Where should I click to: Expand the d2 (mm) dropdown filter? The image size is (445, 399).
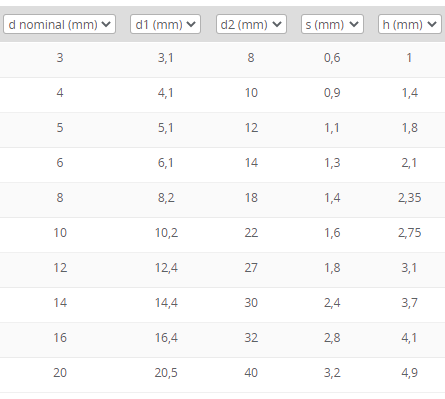251,24
